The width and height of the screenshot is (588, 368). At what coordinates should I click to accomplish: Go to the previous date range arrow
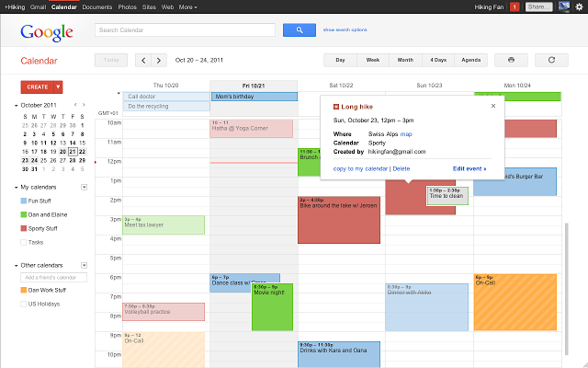point(142,60)
